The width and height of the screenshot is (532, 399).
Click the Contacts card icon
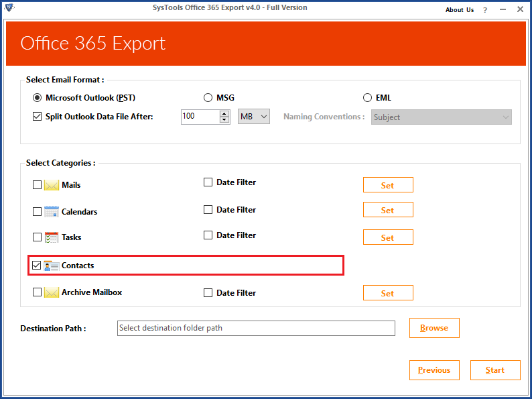tap(51, 265)
